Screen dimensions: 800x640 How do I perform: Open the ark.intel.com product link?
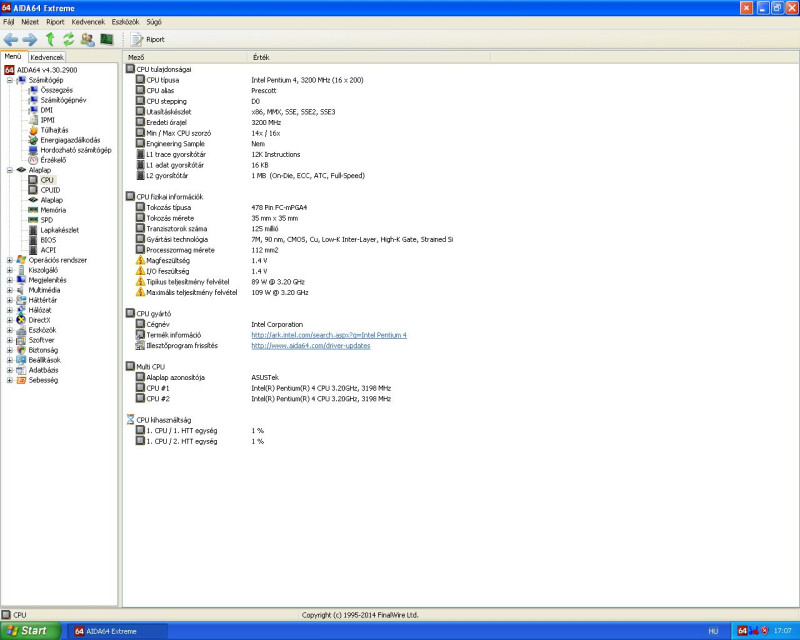(329, 335)
